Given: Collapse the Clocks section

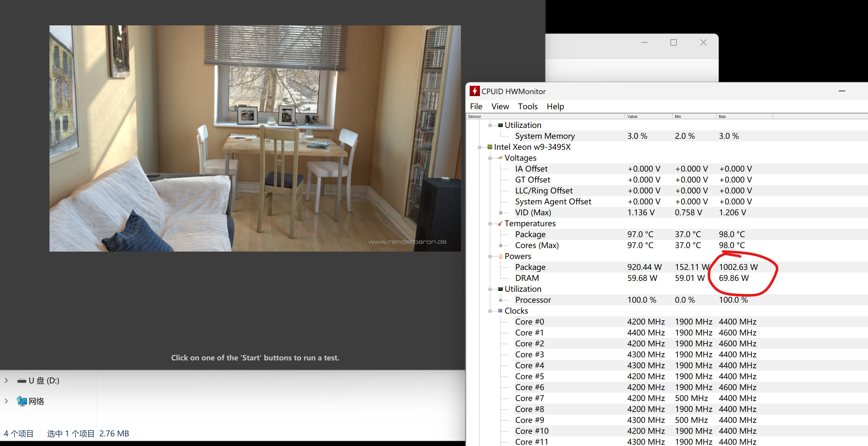Looking at the screenshot, I should tap(490, 311).
